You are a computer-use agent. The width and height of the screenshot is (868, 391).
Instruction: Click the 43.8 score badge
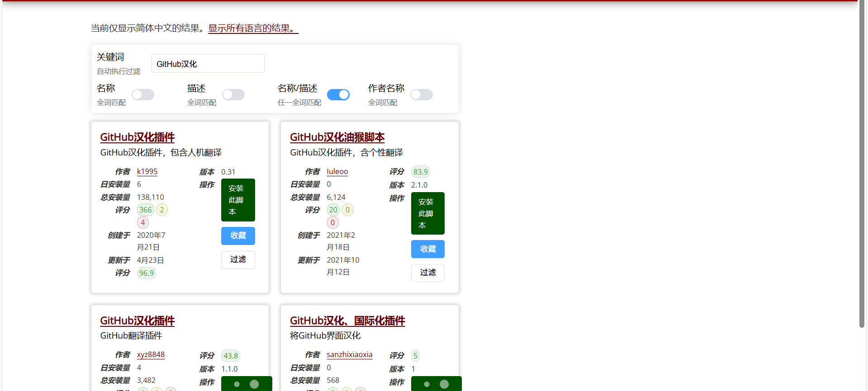[x=231, y=356]
